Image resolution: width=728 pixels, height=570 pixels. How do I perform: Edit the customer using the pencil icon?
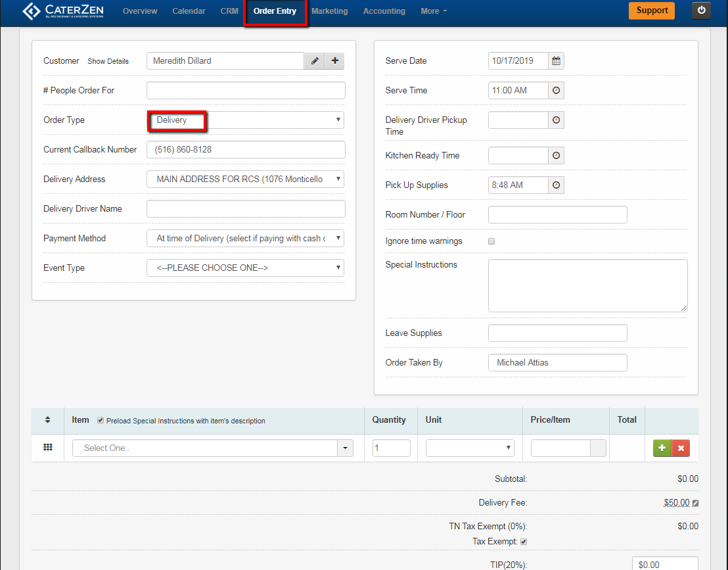click(x=314, y=60)
